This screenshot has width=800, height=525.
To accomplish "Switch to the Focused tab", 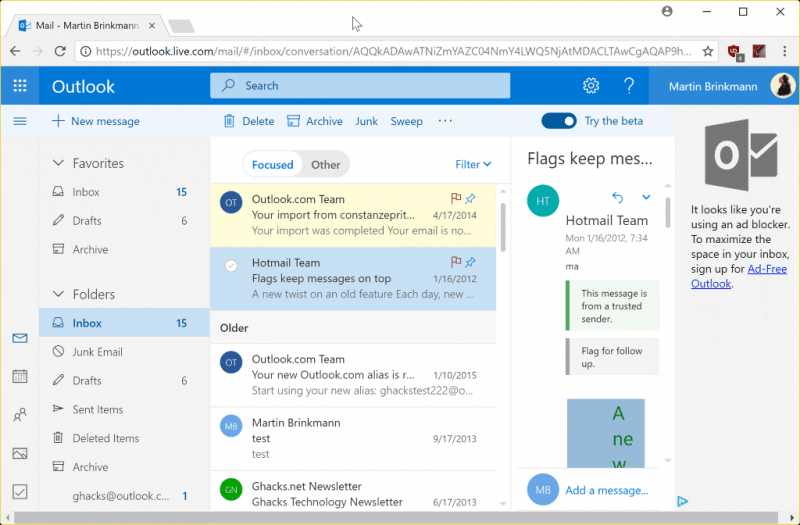I will click(272, 165).
